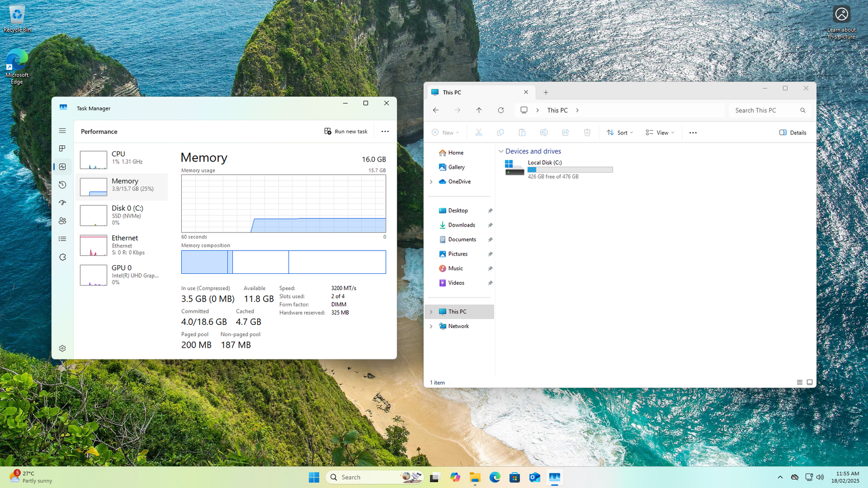
Task: Open Users page in Task Manager sidebar
Action: coord(62,221)
